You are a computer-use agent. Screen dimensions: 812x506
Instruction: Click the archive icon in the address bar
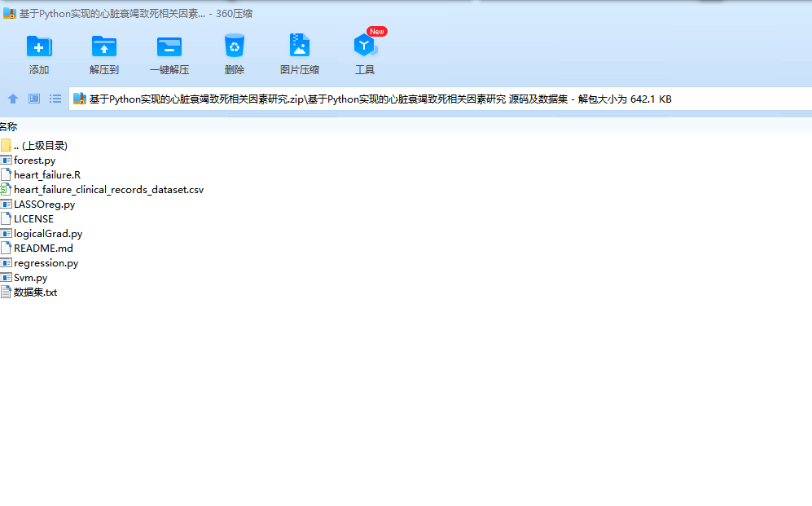point(80,99)
